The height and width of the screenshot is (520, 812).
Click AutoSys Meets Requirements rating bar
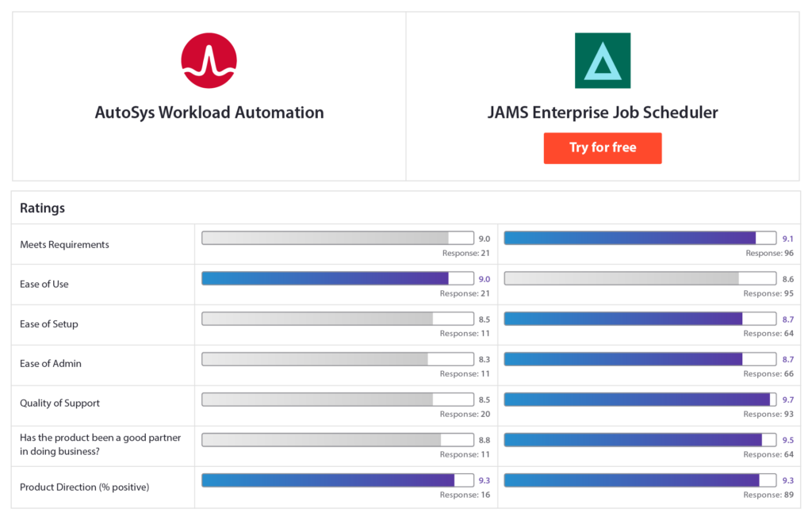tap(338, 239)
